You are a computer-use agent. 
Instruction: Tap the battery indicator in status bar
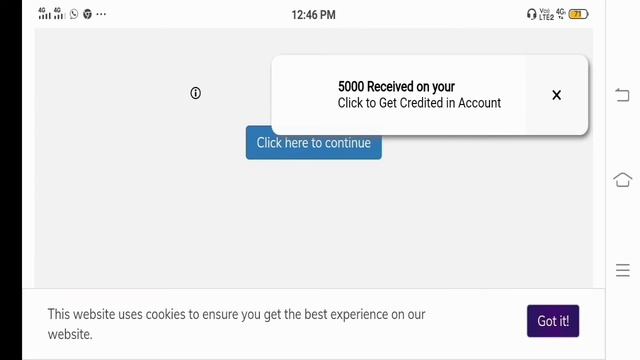point(578,14)
